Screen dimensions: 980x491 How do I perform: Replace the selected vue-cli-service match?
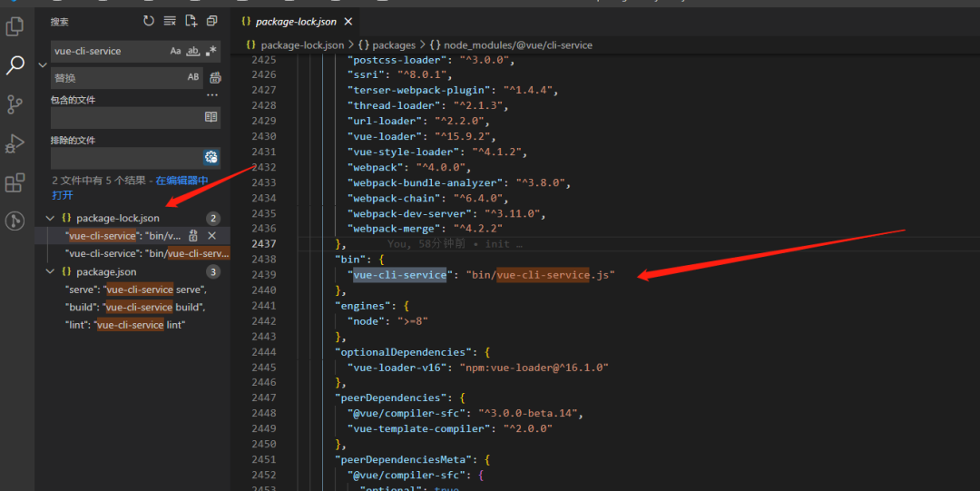(193, 236)
